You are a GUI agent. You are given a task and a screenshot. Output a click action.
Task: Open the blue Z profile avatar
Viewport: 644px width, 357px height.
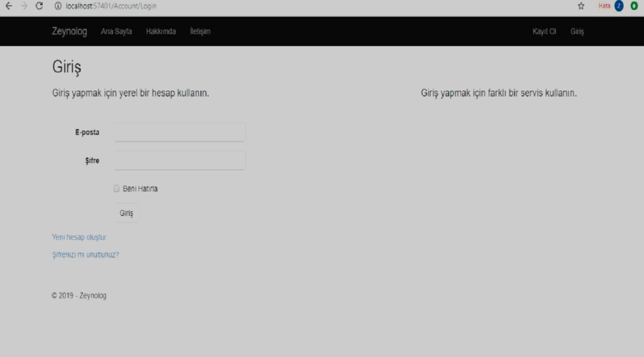619,6
